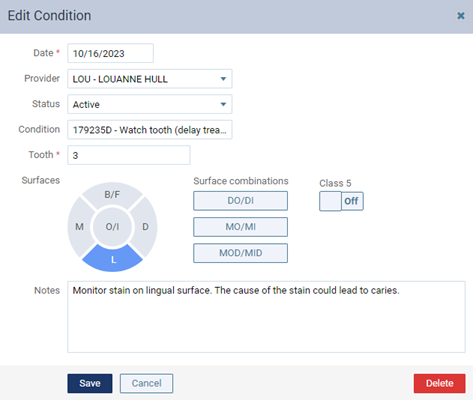Expand the Provider dropdown arrow

[x=223, y=79]
